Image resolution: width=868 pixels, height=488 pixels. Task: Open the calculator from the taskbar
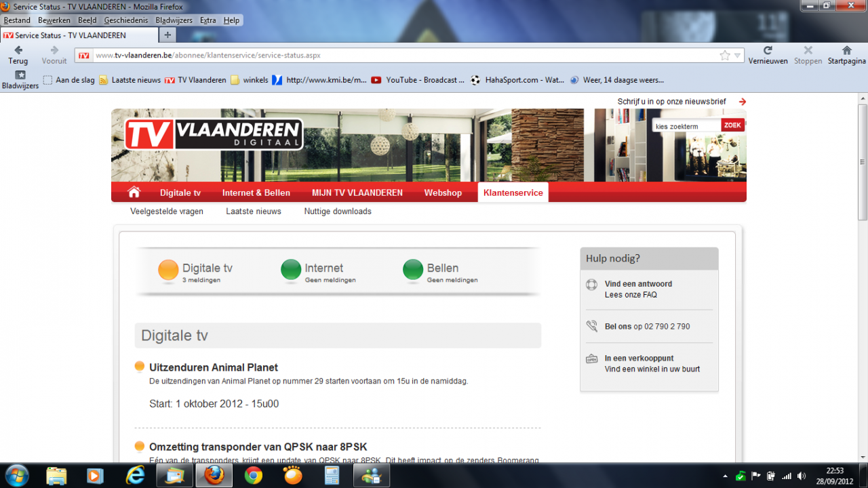(x=332, y=476)
